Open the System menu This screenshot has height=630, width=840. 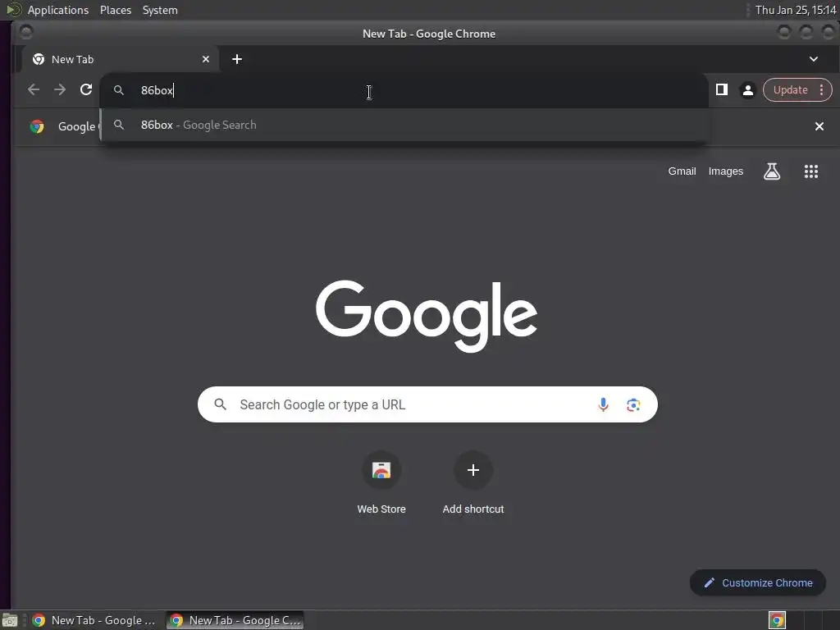(160, 10)
